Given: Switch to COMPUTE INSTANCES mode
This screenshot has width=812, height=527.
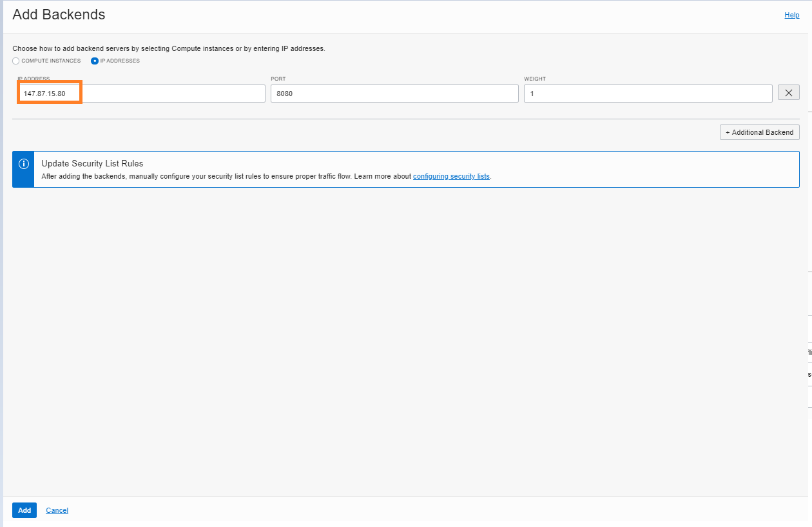Looking at the screenshot, I should pyautogui.click(x=15, y=61).
